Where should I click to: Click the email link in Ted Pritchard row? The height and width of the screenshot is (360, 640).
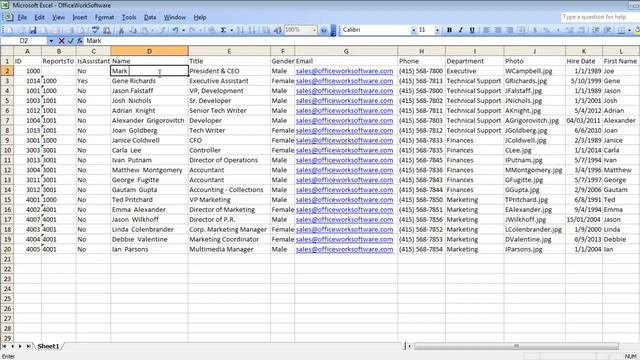coord(344,200)
